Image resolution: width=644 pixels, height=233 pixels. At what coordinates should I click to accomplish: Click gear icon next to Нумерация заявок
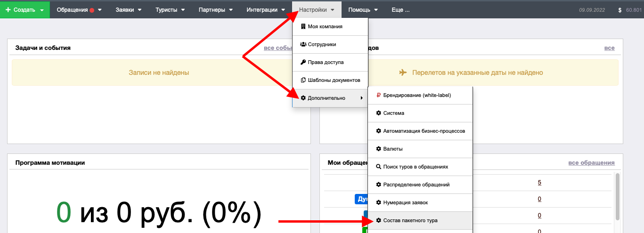tap(378, 202)
